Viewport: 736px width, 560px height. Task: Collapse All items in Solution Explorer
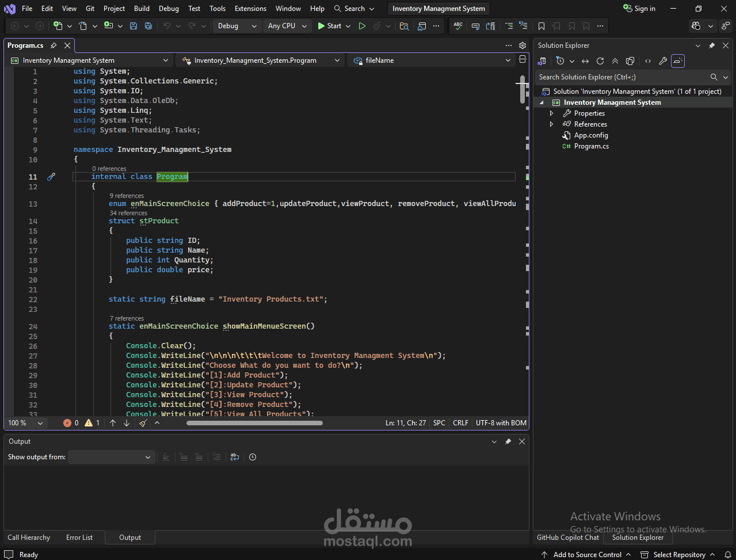coord(615,60)
